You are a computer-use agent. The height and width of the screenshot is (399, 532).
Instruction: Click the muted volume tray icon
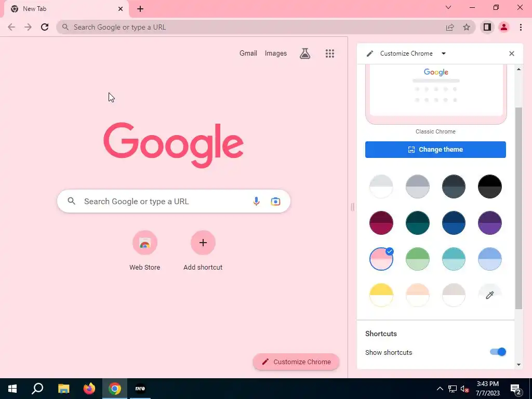click(x=464, y=389)
